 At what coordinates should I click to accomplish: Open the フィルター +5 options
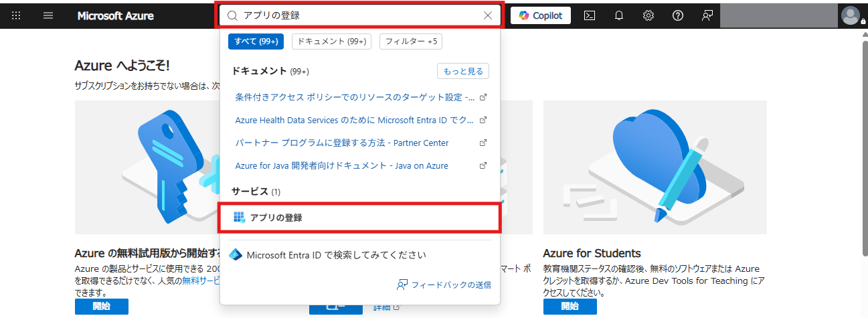click(410, 42)
